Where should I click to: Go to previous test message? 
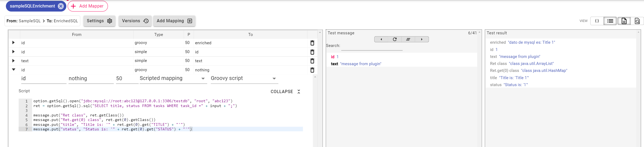(x=381, y=39)
